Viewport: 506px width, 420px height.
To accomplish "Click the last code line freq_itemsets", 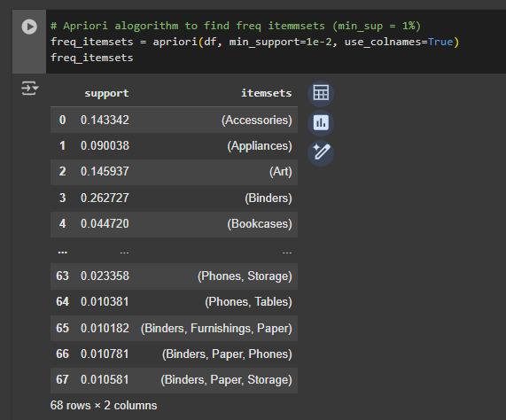I will click(x=91, y=58).
